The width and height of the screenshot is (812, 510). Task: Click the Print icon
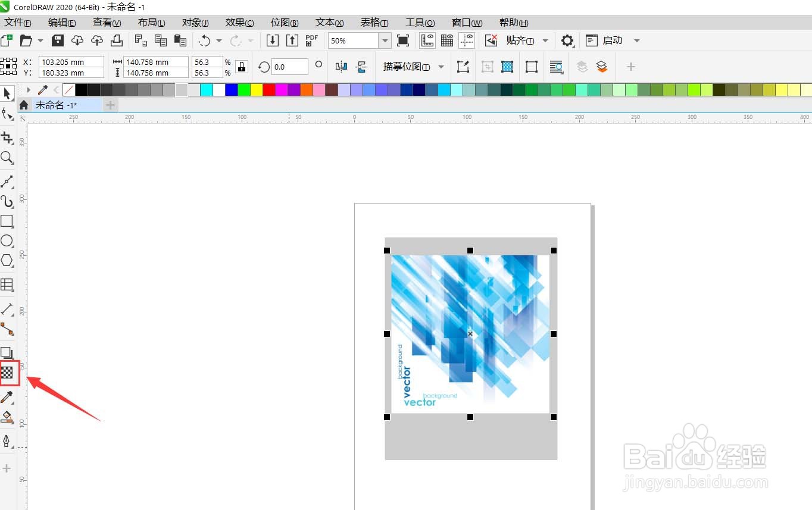click(117, 40)
